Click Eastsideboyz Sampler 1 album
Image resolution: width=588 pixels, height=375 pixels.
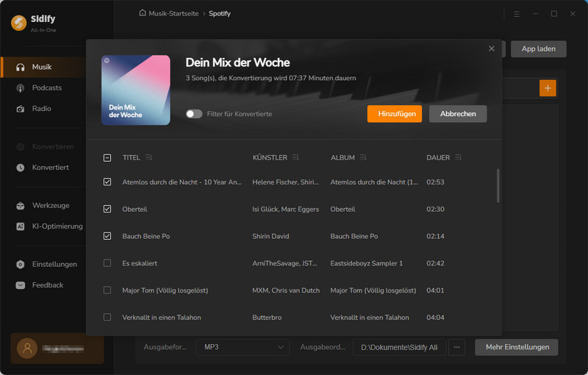pos(366,263)
